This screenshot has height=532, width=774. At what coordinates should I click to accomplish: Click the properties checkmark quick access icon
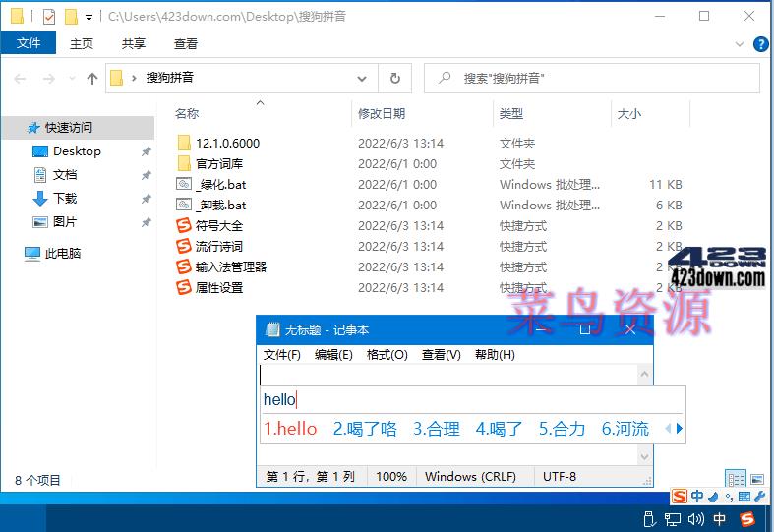pos(49,18)
